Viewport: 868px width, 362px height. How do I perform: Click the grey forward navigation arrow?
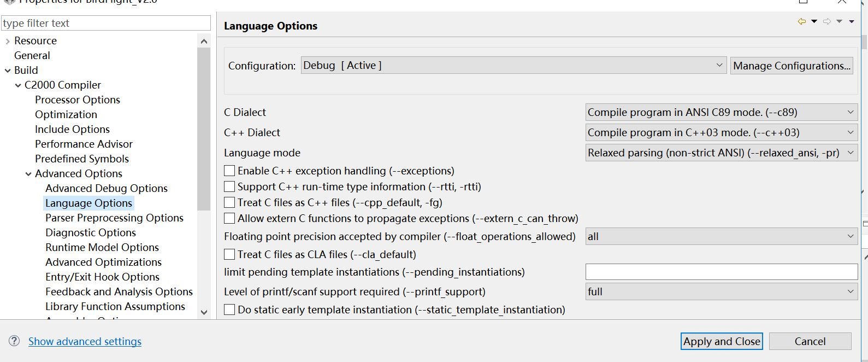pyautogui.click(x=827, y=22)
